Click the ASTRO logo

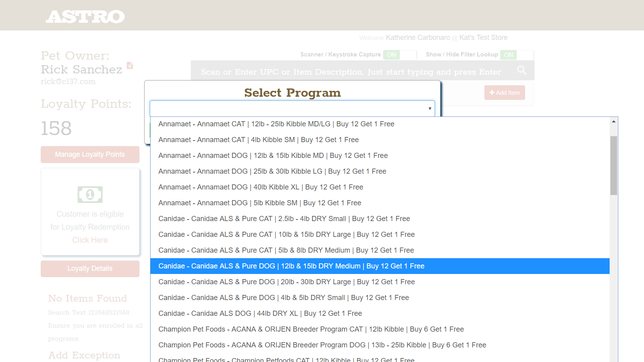pos(85,17)
